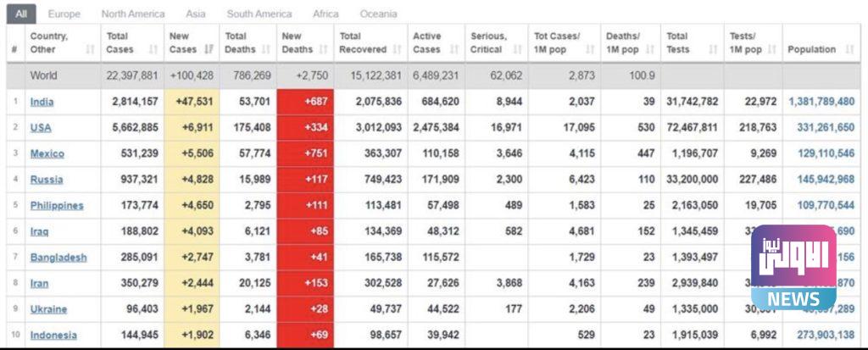Viewport: 868px width, 350px height.
Task: Sort by Serious, Critical column icon
Action: click(516, 49)
